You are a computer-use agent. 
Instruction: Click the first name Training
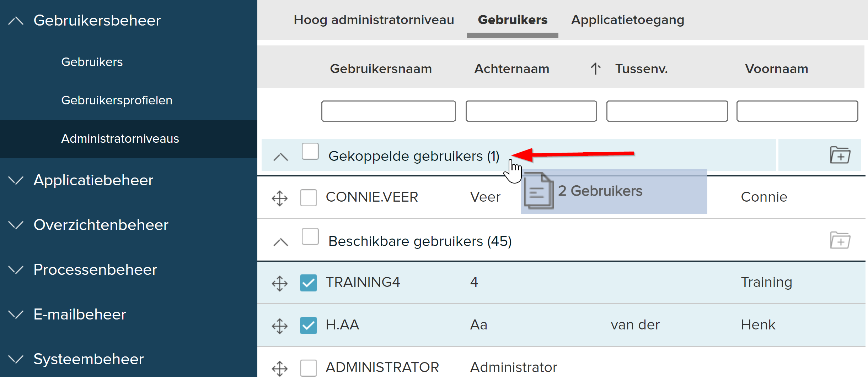point(767,283)
